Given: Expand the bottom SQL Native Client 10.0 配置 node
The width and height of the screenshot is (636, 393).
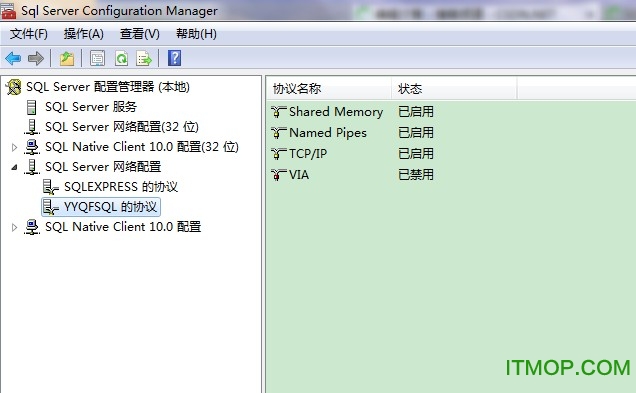Looking at the screenshot, I should coord(14,227).
